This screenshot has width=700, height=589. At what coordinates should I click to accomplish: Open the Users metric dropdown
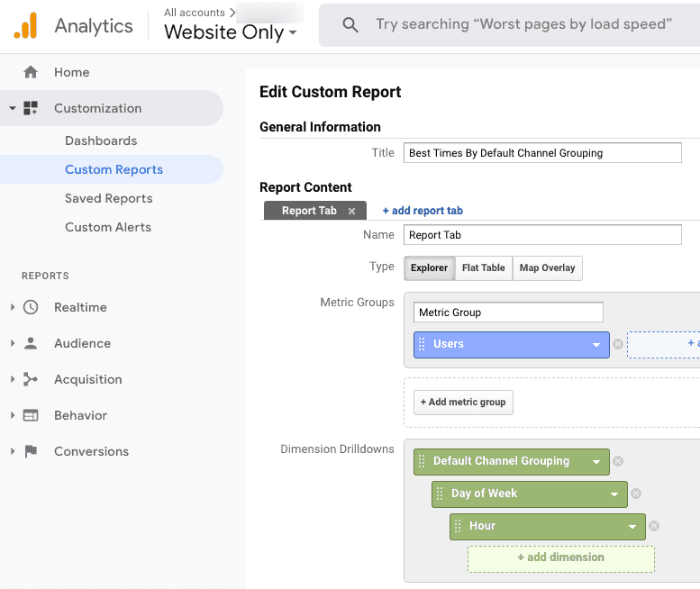click(596, 345)
